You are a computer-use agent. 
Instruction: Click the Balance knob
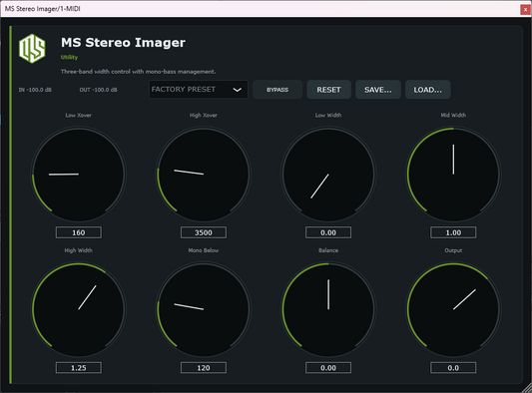(328, 309)
